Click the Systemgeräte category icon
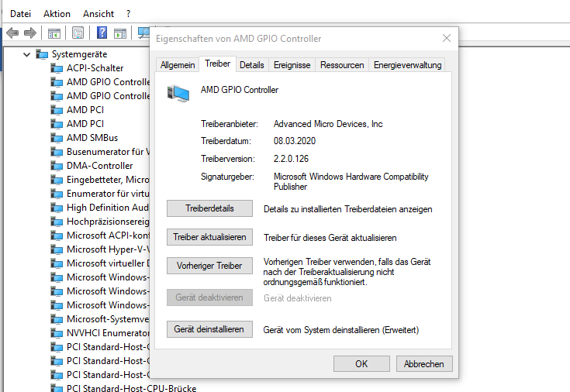The image size is (570, 392). tap(42, 54)
